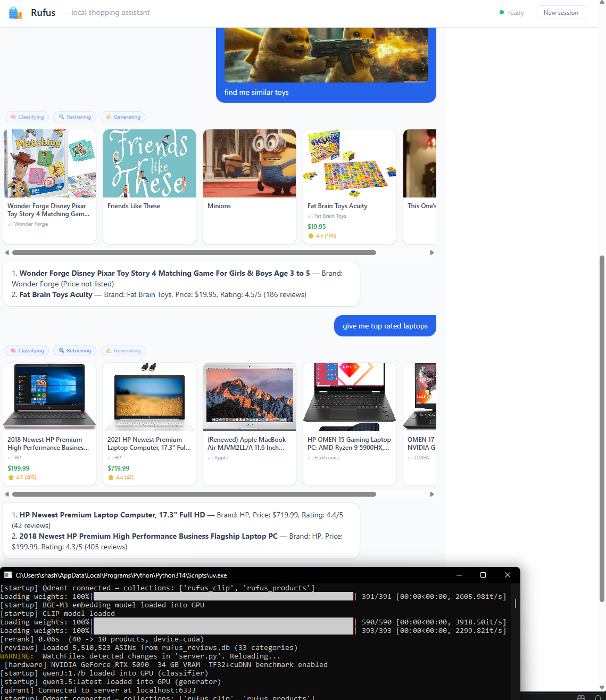Click the toys carousel horizontal scrollbar thumb
The image size is (606, 700).
click(194, 253)
